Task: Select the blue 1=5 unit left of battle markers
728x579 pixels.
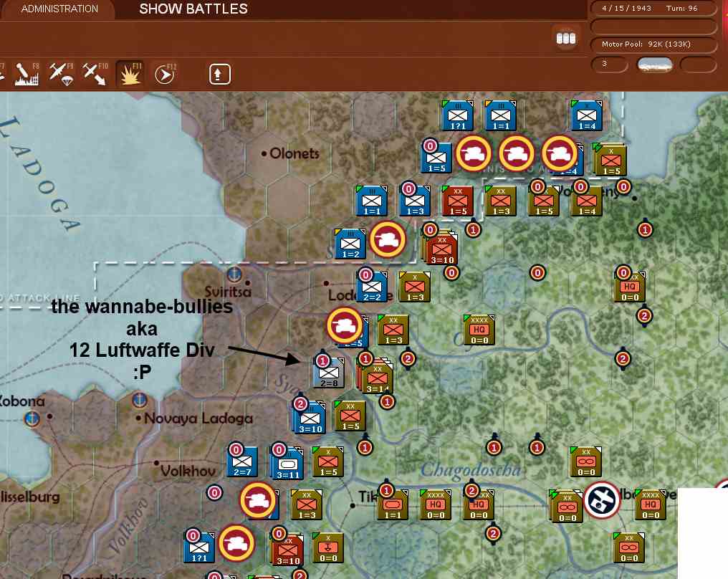Action: 436,158
